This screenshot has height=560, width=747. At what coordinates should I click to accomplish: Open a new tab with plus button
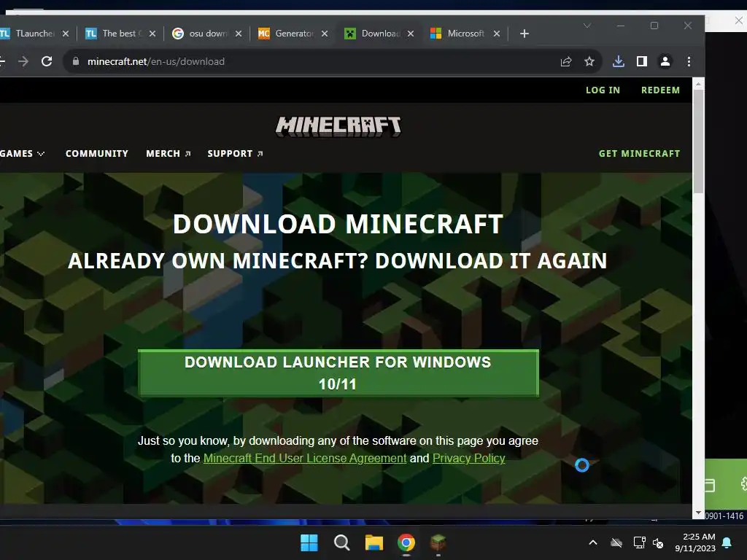pyautogui.click(x=525, y=34)
